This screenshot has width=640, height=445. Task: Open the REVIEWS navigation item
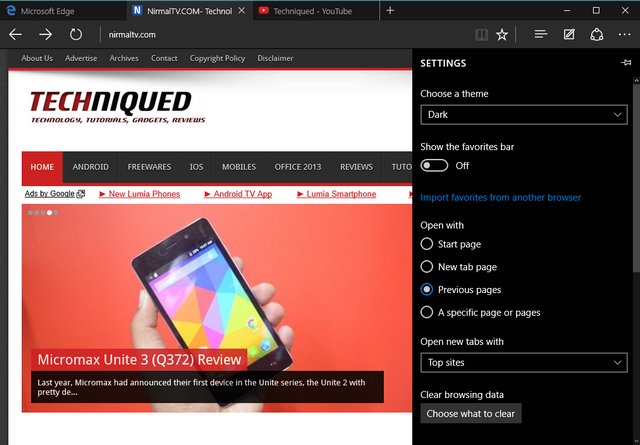(356, 167)
